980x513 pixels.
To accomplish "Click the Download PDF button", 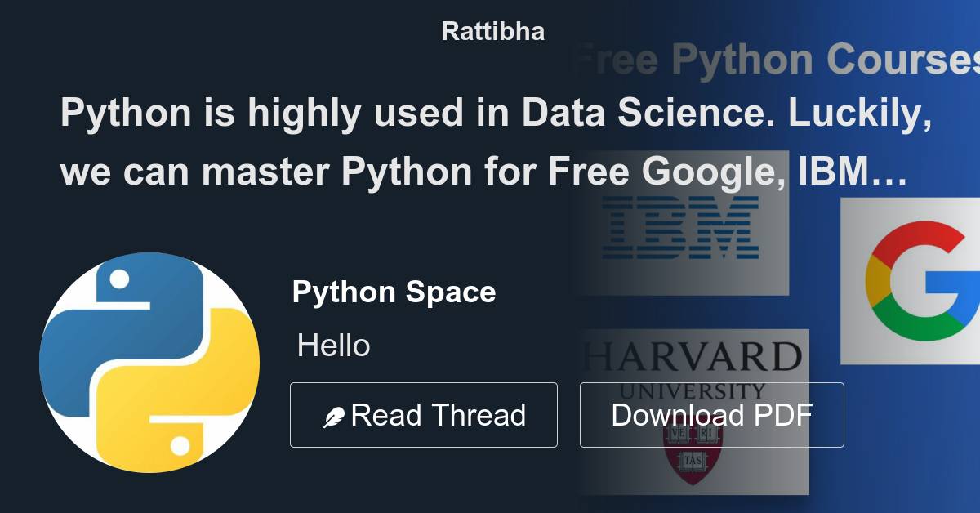I will (711, 415).
